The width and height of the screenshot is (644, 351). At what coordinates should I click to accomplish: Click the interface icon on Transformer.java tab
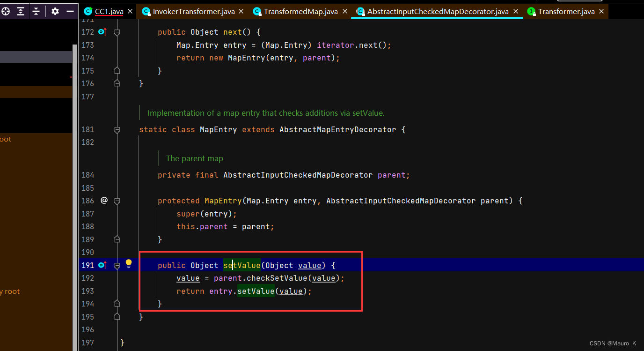coord(531,11)
